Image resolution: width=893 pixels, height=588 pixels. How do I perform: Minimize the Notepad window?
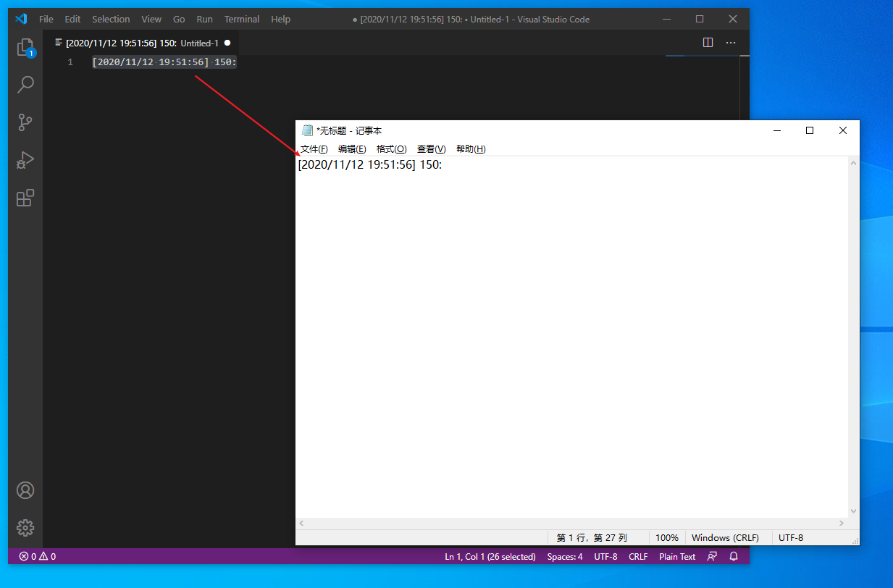click(776, 130)
